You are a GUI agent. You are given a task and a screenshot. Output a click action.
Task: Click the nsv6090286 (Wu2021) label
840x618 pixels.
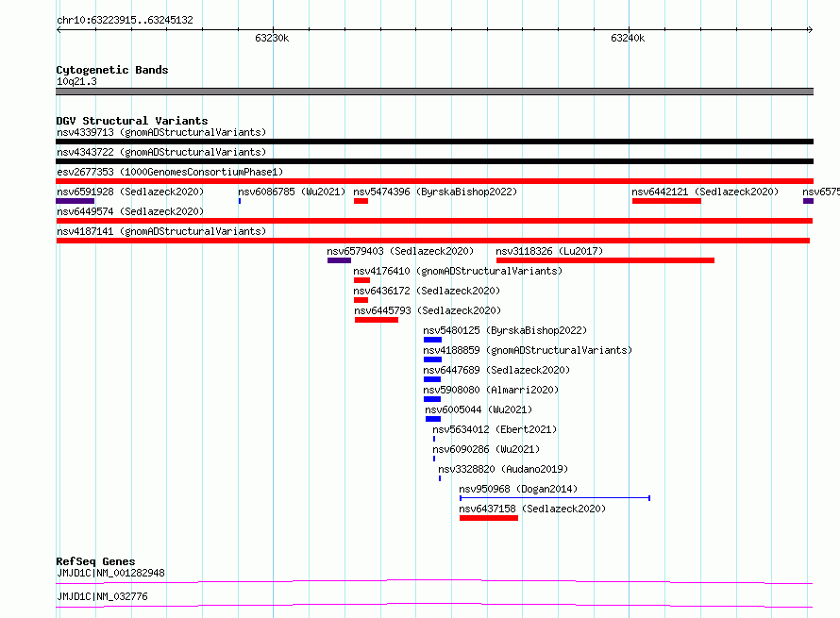pos(486,449)
